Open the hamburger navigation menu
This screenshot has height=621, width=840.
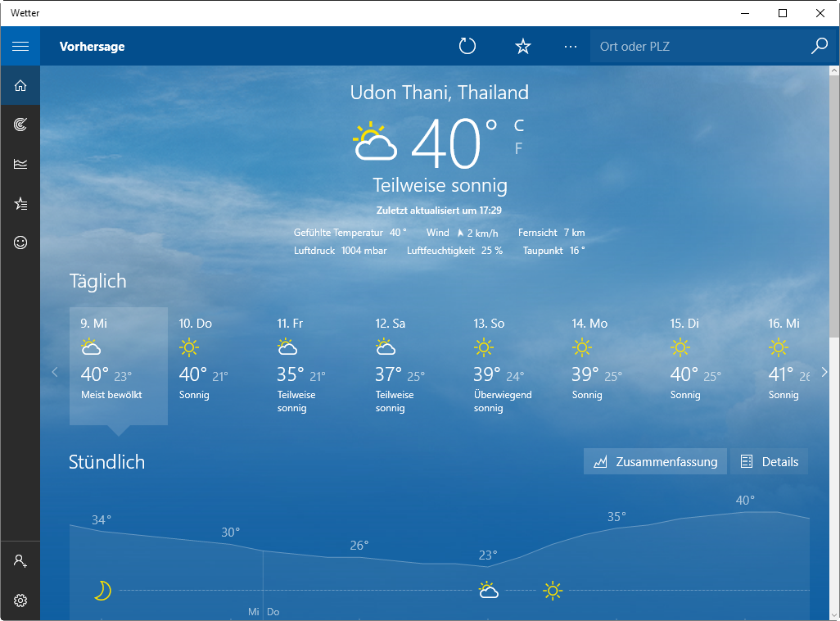click(20, 46)
